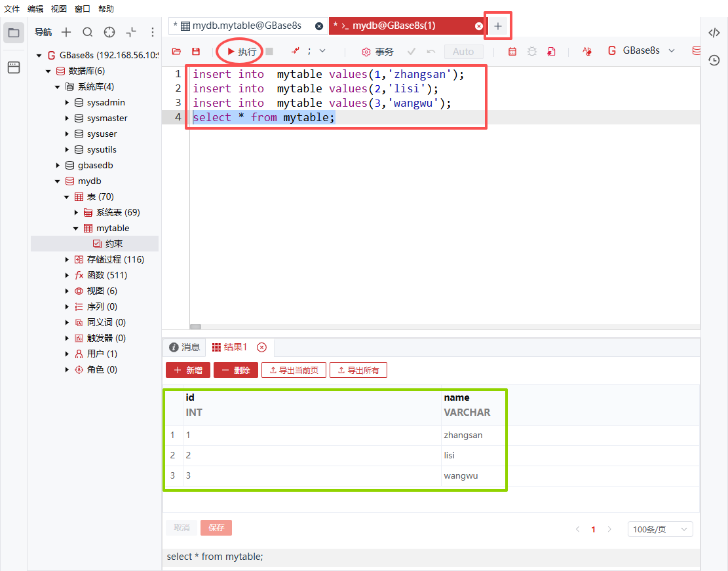Click the export script file icon

(x=551, y=52)
